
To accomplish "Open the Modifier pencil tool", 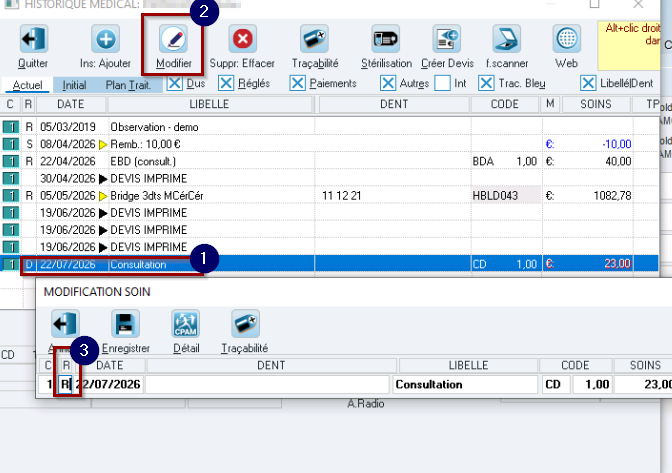I will click(173, 39).
